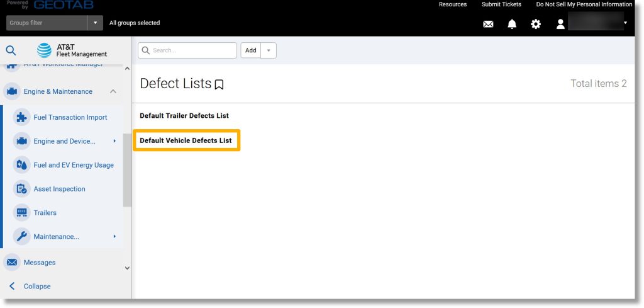Image resolution: width=644 pixels, height=308 pixels.
Task: Click Collapse to shrink the sidebar
Action: coord(37,286)
